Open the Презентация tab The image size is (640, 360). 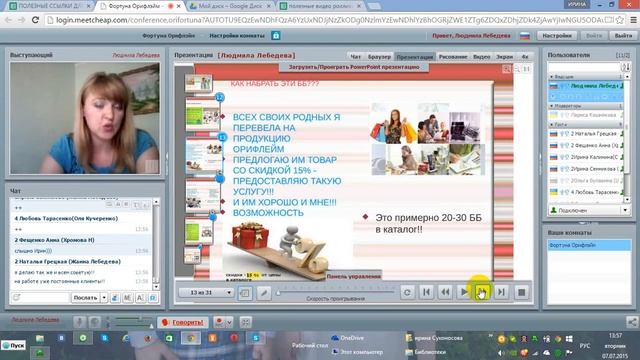(x=415, y=57)
